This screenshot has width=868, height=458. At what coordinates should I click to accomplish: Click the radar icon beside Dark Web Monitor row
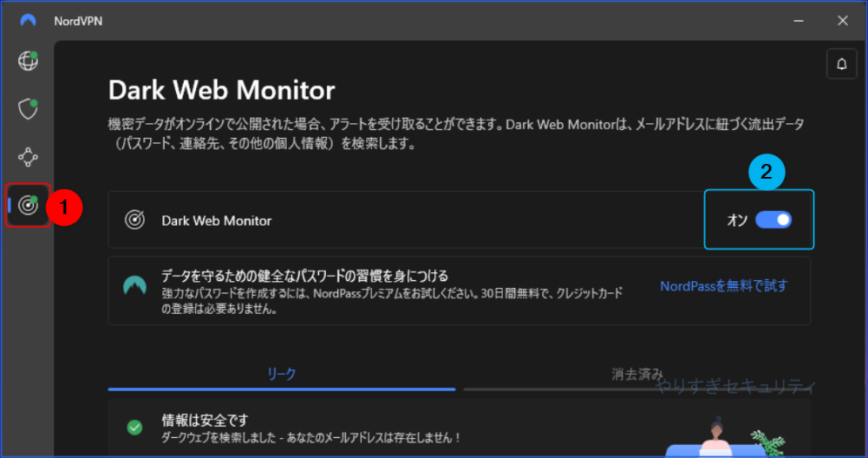(134, 220)
